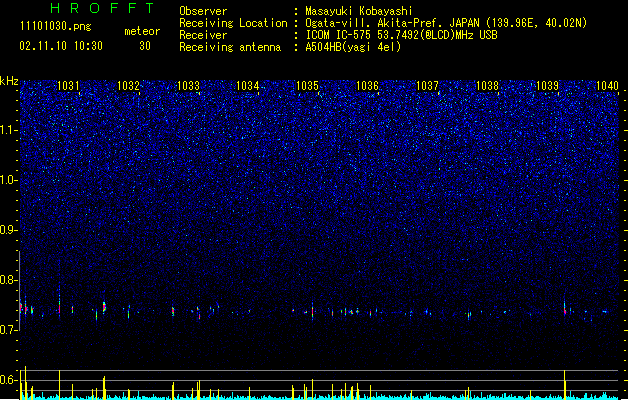Click the Receiving Location label
This screenshot has height=400, width=629.
[233, 23]
